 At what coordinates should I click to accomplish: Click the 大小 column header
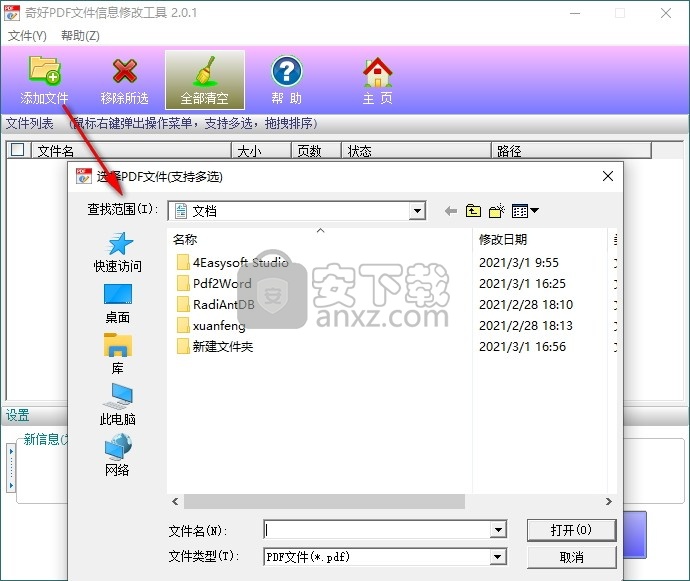[x=261, y=151]
